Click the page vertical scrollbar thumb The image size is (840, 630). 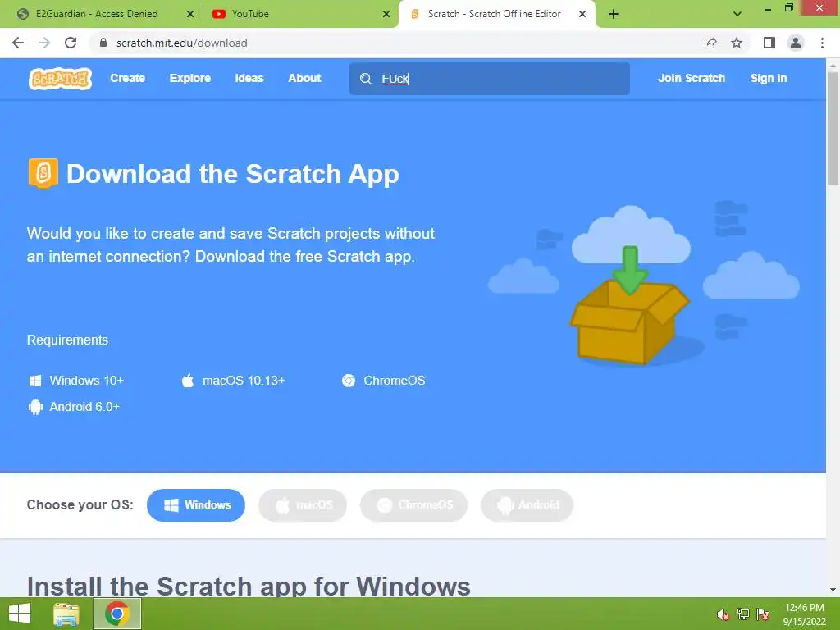(833, 129)
